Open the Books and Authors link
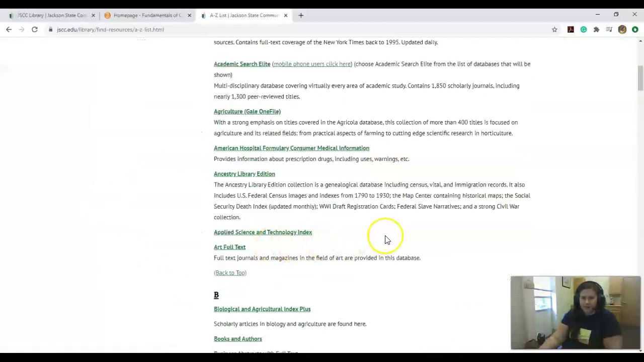This screenshot has height=362, width=644. [237, 338]
